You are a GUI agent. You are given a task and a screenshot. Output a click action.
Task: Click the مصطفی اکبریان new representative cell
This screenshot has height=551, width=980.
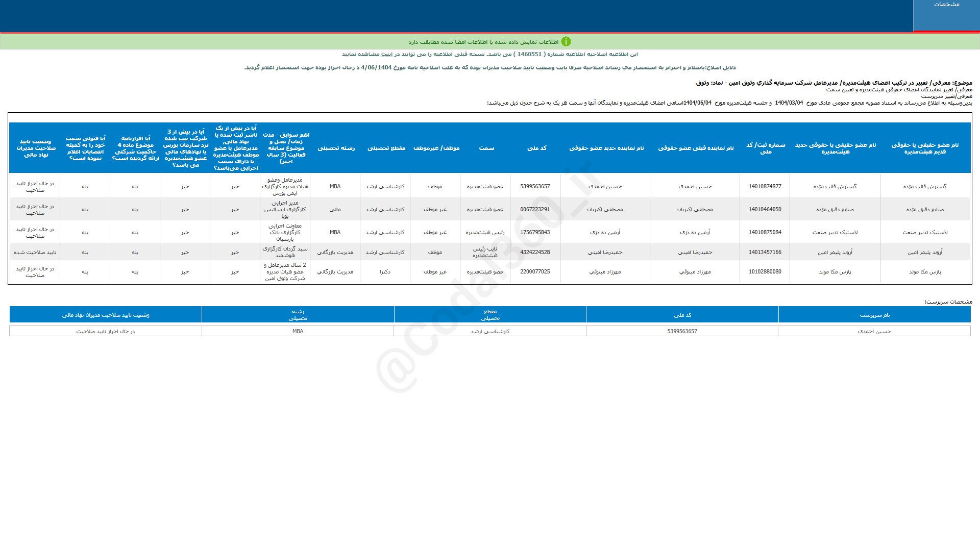point(605,210)
